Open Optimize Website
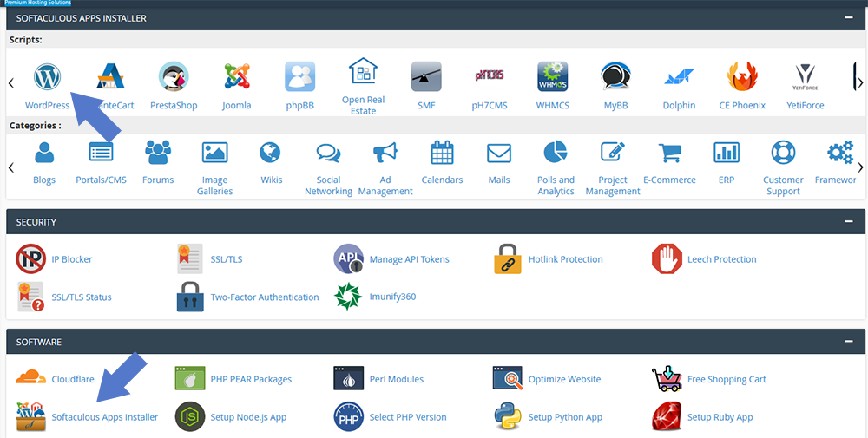Viewport: 868px width, 438px height. pos(564,379)
